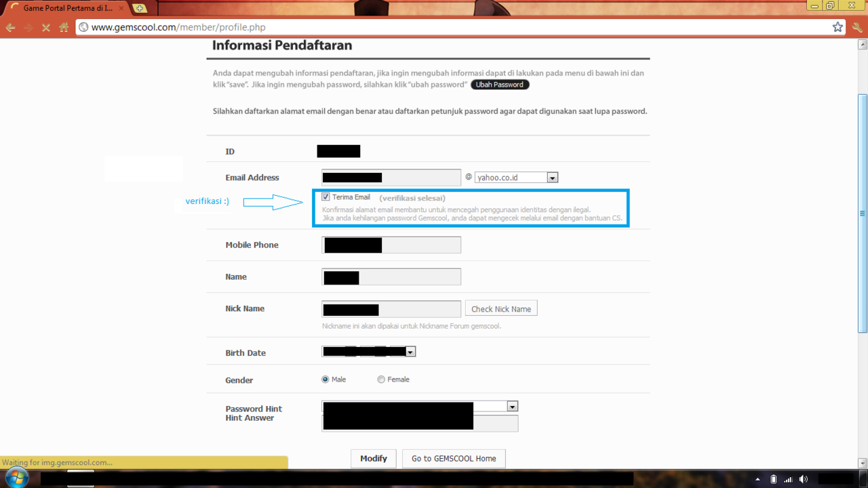This screenshot has height=488, width=868.
Task: Bookmark this page with the star icon
Action: point(837,27)
